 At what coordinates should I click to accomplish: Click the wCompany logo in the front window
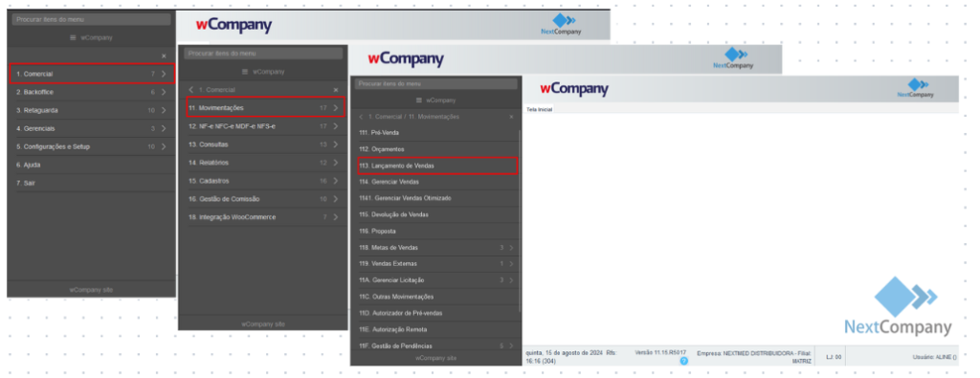[x=574, y=89]
